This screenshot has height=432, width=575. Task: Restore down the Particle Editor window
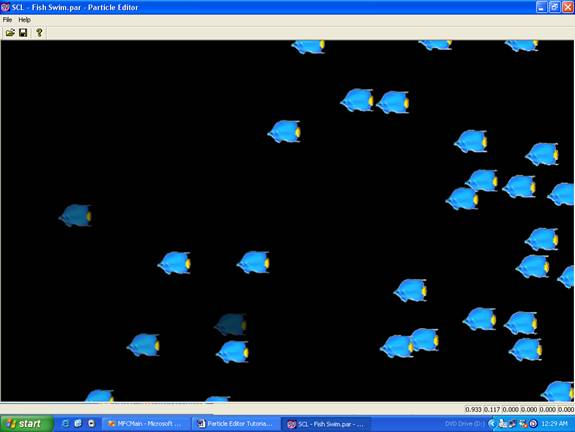click(554, 7)
